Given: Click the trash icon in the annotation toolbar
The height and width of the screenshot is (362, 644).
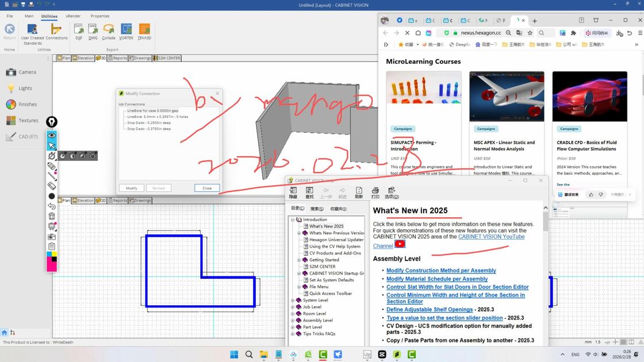Looking at the screenshot, I should click(x=52, y=216).
